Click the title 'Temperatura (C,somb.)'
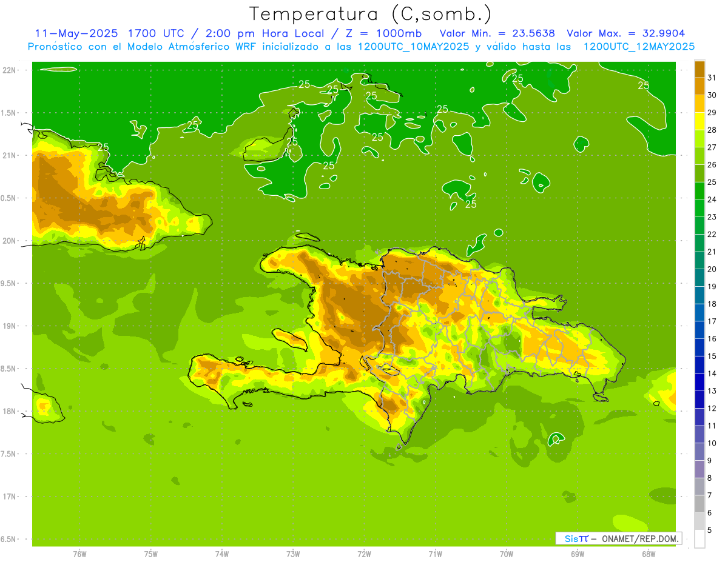Viewport: 728px width, 562px height. tap(371, 14)
